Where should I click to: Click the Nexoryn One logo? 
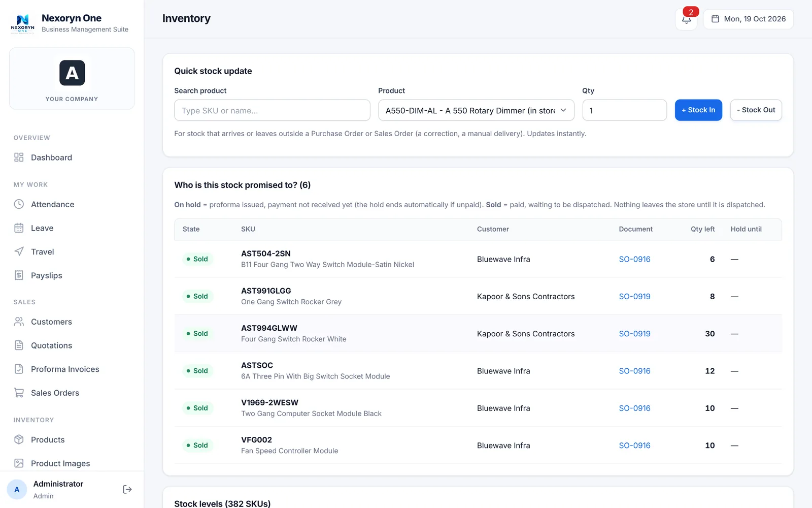(23, 23)
